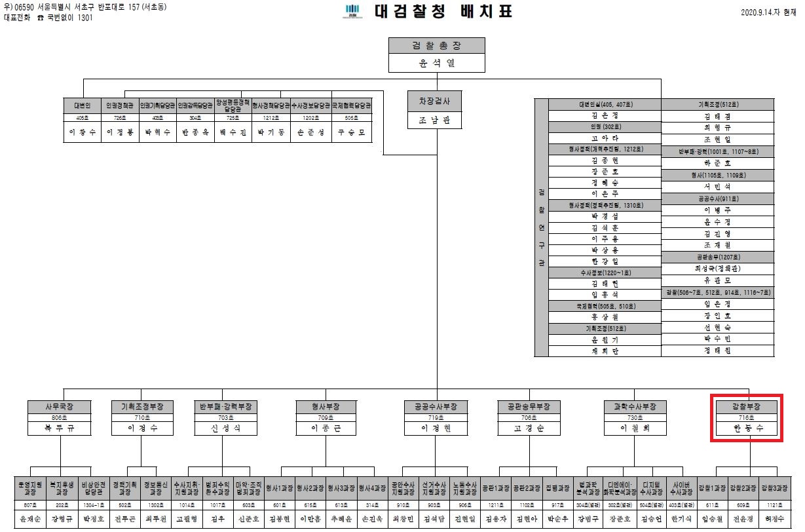Click the name 김태헌 under 수사정보
The height and width of the screenshot is (532, 805).
[604, 284]
